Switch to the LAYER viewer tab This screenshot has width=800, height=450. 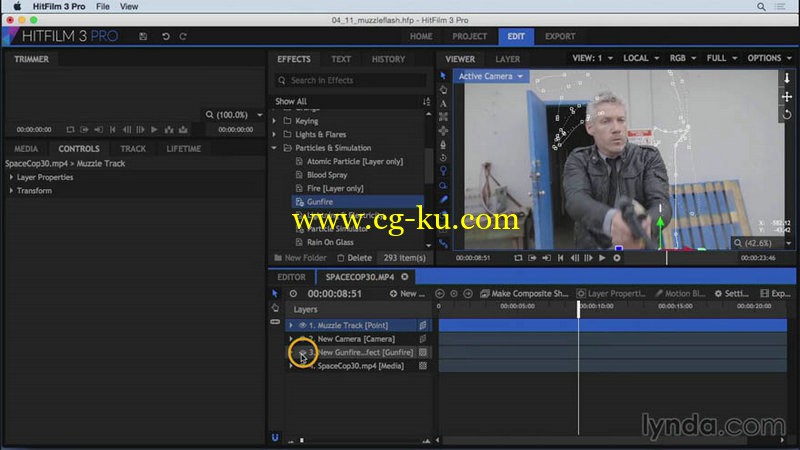508,59
